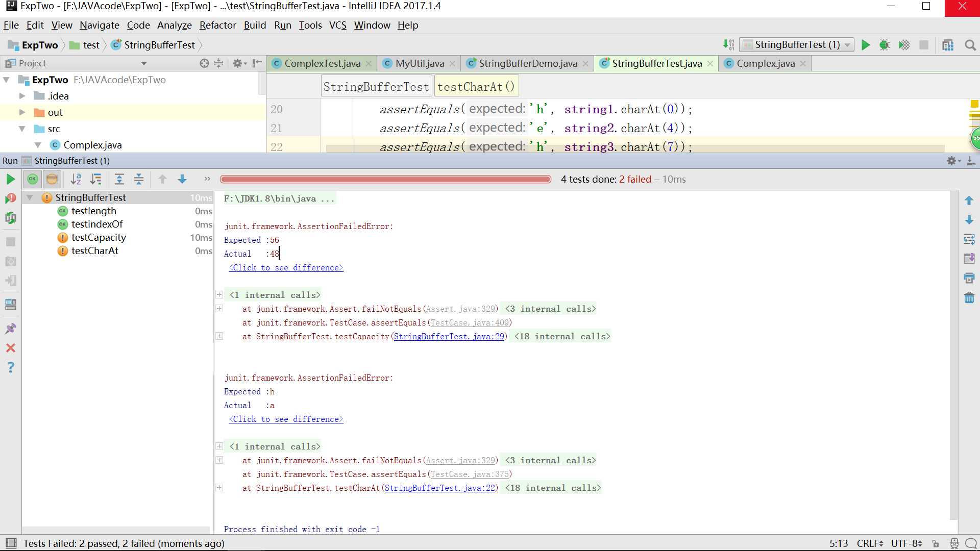Click the red test progress bar
The width and height of the screenshot is (980, 551).
point(385,179)
